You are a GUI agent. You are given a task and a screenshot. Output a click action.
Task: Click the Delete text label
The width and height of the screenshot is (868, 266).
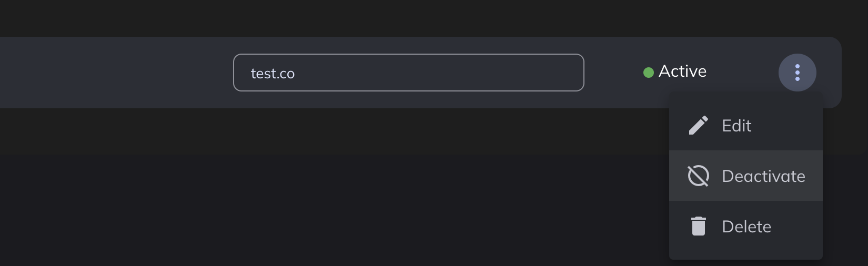(x=746, y=227)
